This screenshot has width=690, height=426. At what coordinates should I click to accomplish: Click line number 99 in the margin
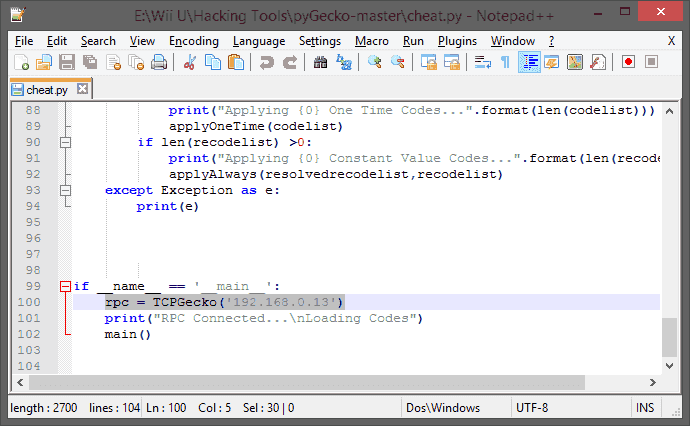coord(33,286)
